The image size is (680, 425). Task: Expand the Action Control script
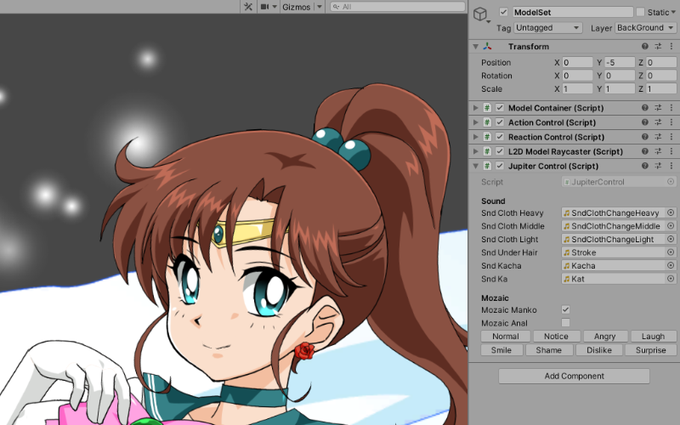click(x=475, y=122)
